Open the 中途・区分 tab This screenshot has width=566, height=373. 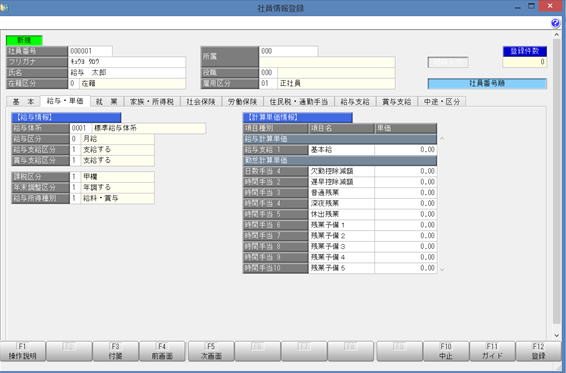442,102
